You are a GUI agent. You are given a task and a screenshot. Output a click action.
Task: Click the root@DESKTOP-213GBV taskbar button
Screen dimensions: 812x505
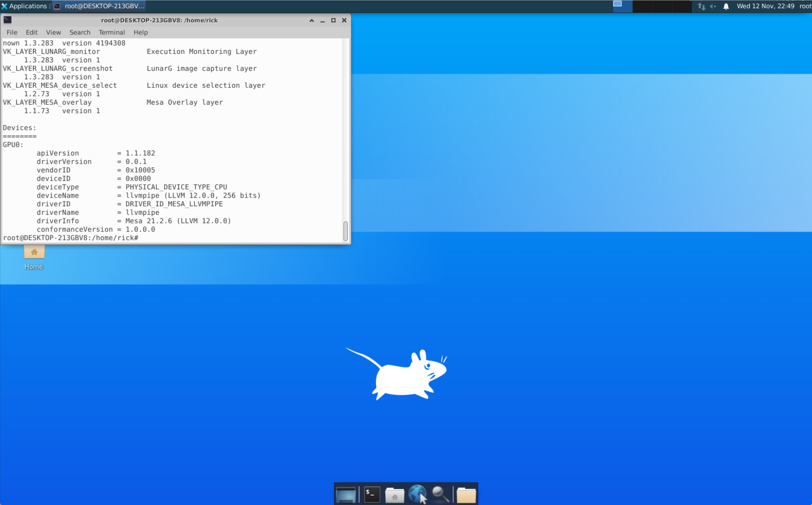pos(99,6)
